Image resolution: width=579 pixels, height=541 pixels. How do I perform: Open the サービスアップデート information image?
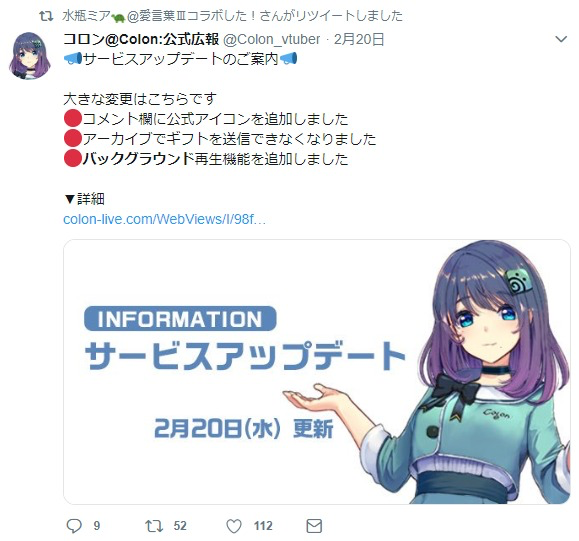(317, 371)
